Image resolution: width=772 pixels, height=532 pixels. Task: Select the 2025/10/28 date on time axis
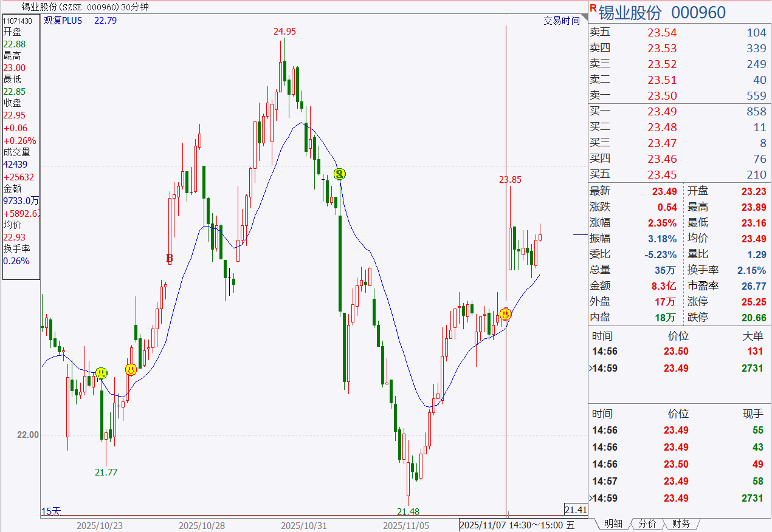[202, 525]
